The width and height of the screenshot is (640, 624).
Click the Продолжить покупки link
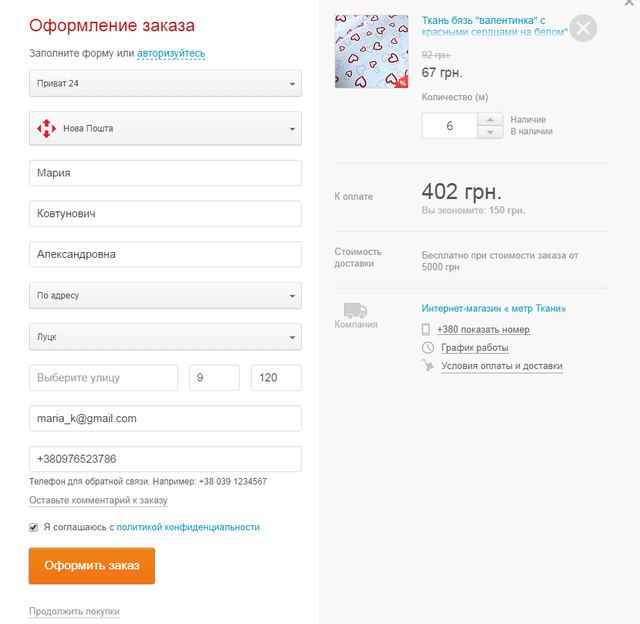point(74,611)
